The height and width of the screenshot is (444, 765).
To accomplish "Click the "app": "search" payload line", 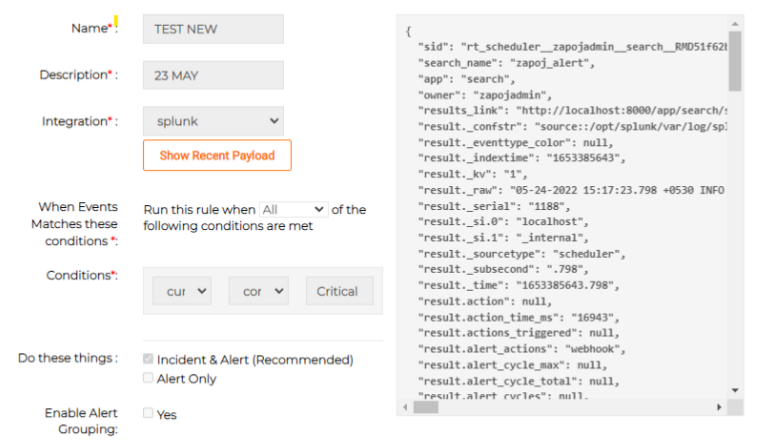I will tap(466, 79).
